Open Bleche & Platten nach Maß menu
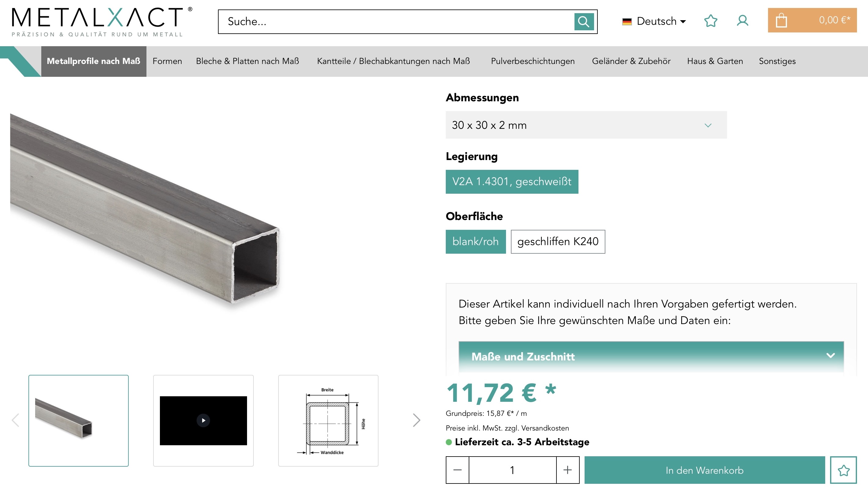The width and height of the screenshot is (868, 489). 247,62
